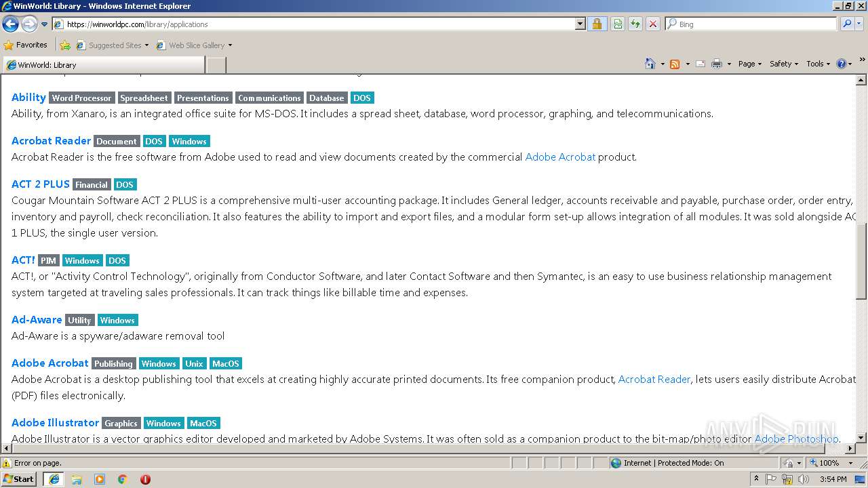Image resolution: width=868 pixels, height=488 pixels.
Task: Open a new blank tab
Action: 216,65
